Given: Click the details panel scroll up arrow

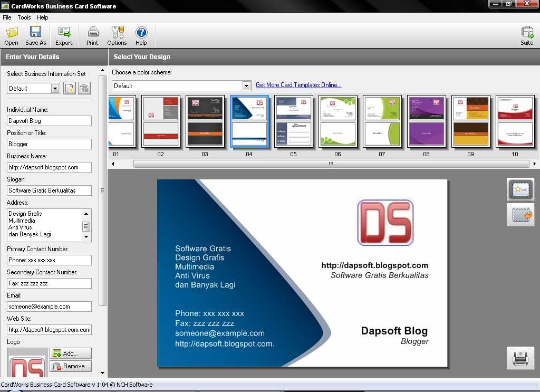Looking at the screenshot, I should pos(102,70).
